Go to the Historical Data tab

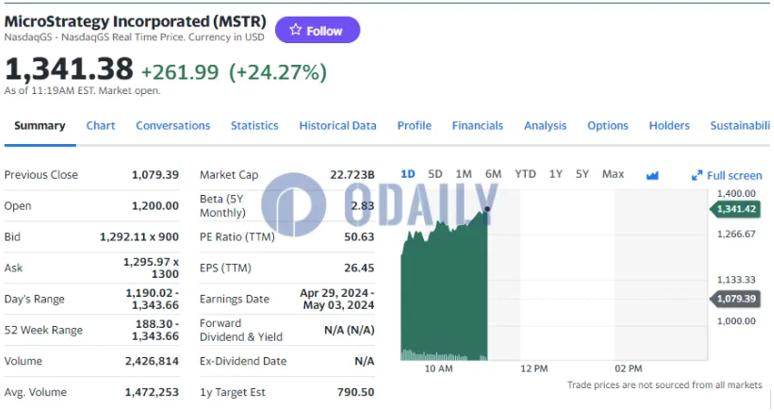338,126
